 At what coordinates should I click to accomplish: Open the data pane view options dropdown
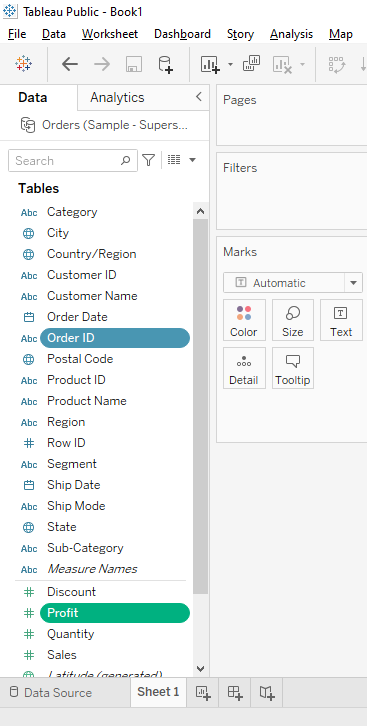(193, 160)
